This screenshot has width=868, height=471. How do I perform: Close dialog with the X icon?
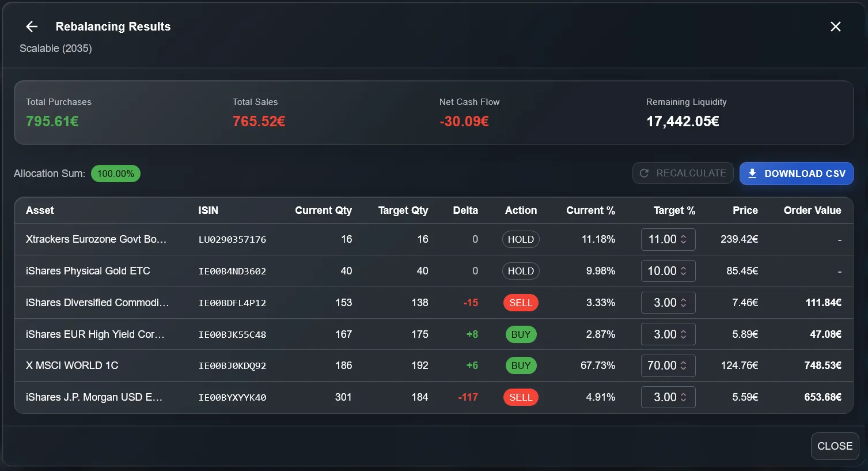835,27
